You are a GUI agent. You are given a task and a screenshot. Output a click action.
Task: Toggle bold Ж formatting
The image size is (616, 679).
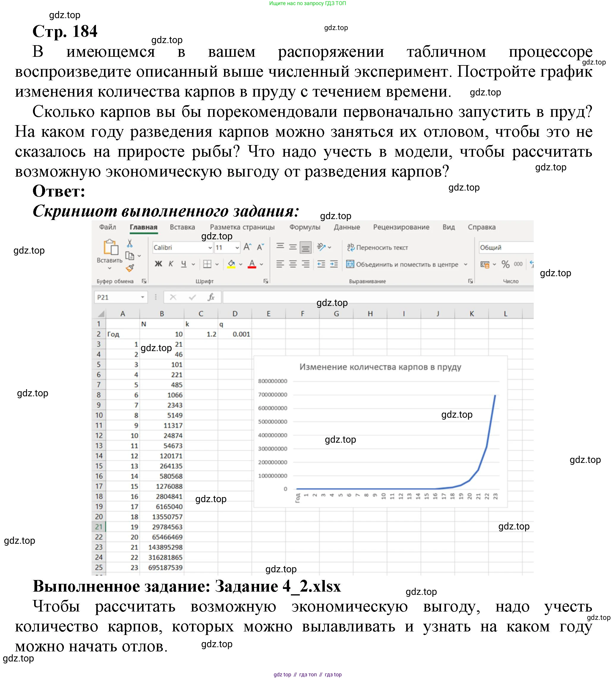point(158,264)
